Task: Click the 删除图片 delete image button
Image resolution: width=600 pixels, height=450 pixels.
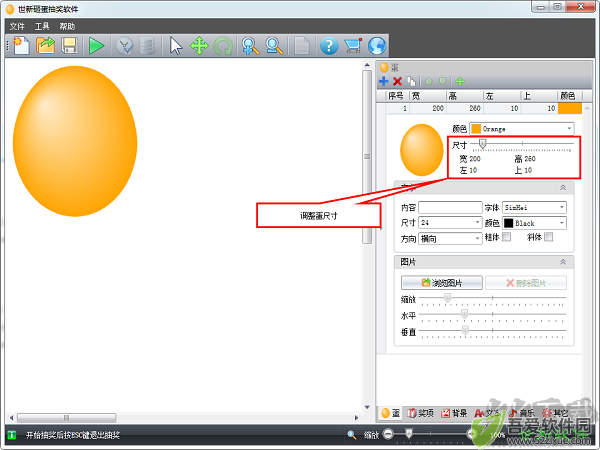Action: (x=526, y=283)
